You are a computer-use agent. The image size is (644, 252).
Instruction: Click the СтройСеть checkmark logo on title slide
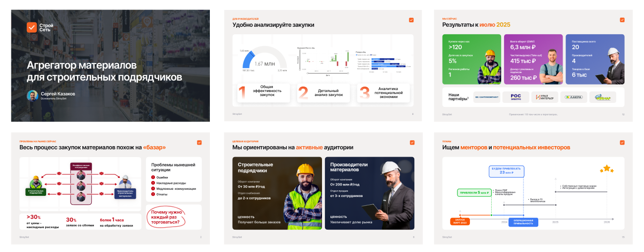coord(32,27)
